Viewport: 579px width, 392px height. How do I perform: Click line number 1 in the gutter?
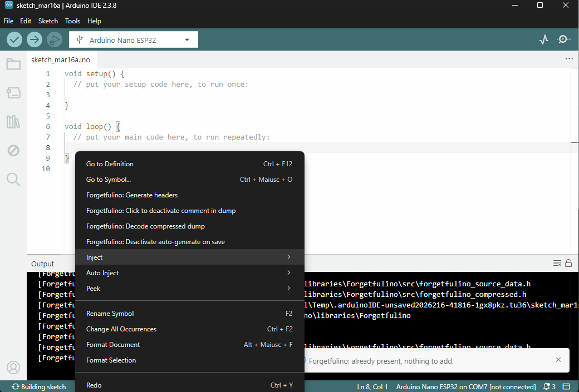point(48,74)
